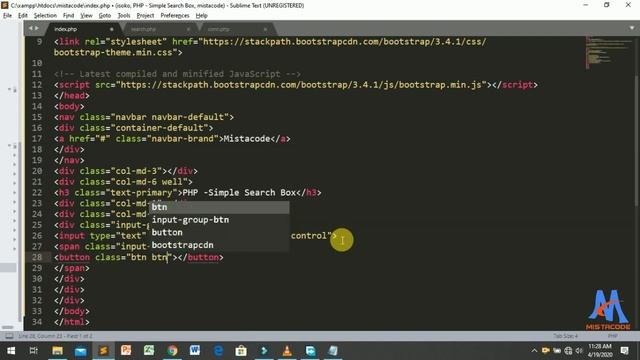This screenshot has height=360, width=640.
Task: Open Task View from taskbar
Action: [x=33, y=351]
